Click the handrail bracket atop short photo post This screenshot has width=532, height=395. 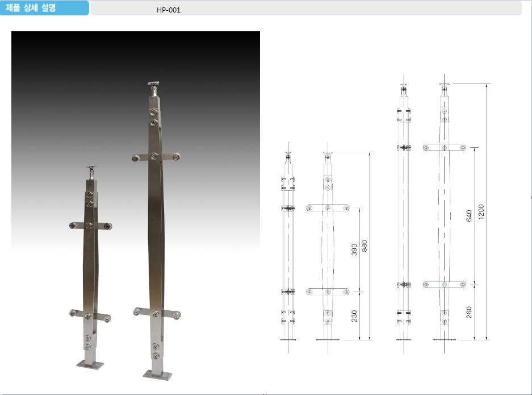point(90,171)
